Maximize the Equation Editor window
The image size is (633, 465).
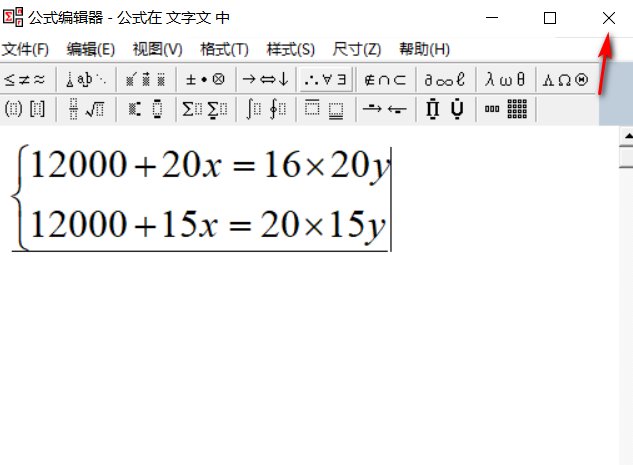(550, 18)
